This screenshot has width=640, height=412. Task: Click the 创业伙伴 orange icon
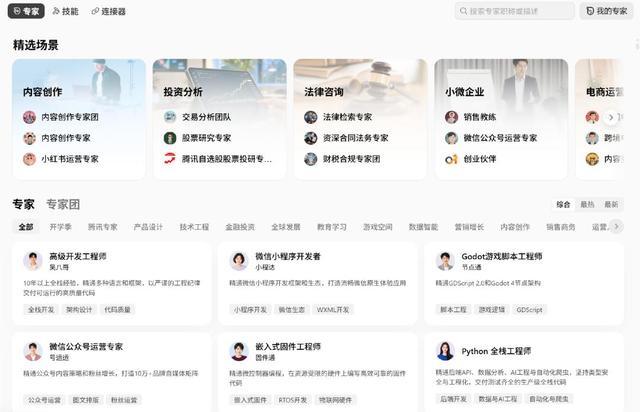click(451, 159)
